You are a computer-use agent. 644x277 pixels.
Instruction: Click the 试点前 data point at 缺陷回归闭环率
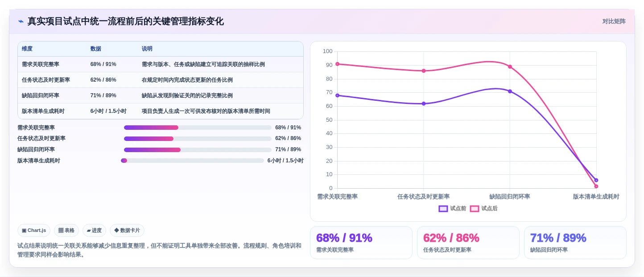[510, 91]
